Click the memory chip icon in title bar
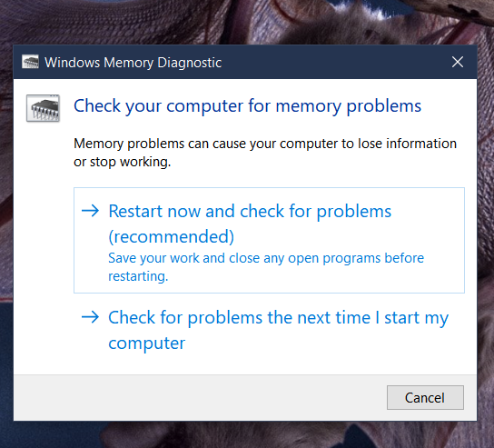 (30, 62)
